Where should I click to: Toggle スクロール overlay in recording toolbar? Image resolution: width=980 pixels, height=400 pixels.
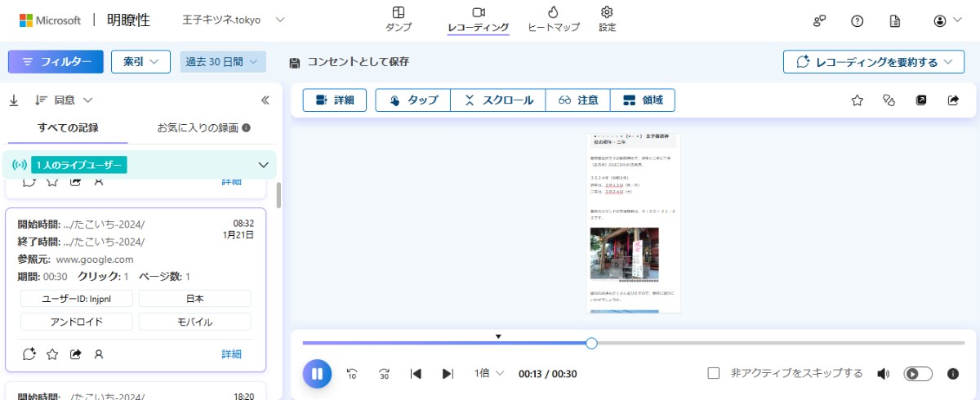pos(498,100)
